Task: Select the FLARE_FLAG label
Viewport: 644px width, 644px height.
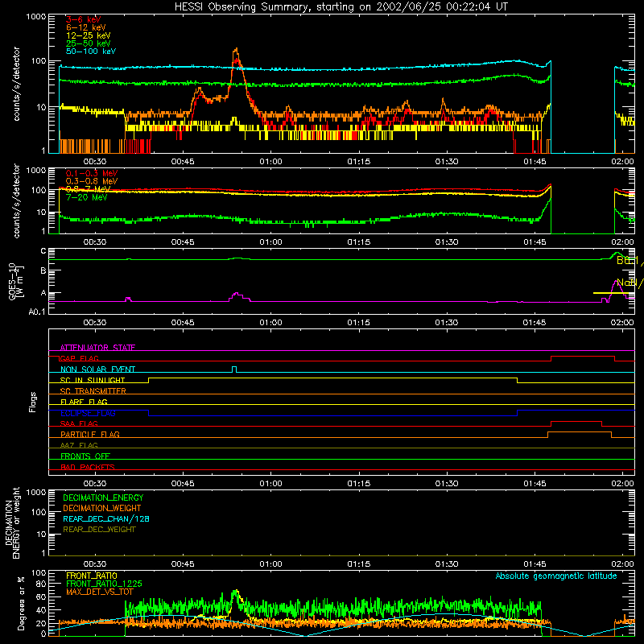Action: click(84, 402)
